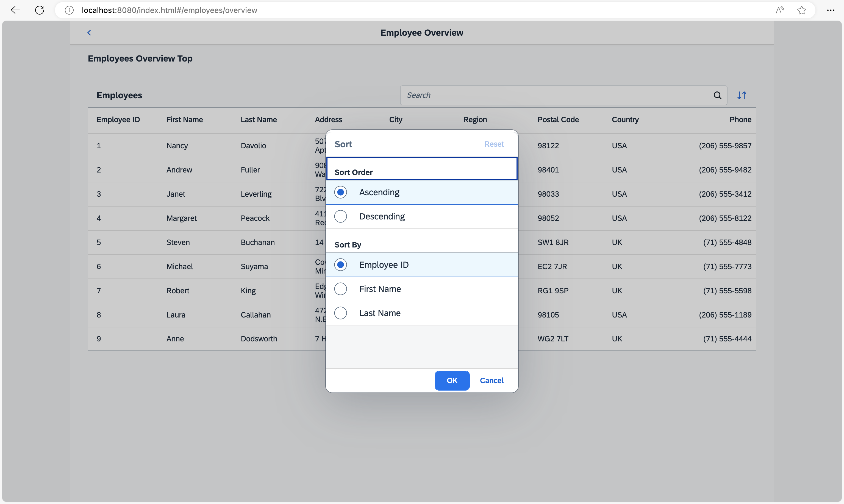Click Robert first name cell
Viewport: 844px width, 504px height.
[x=178, y=291]
